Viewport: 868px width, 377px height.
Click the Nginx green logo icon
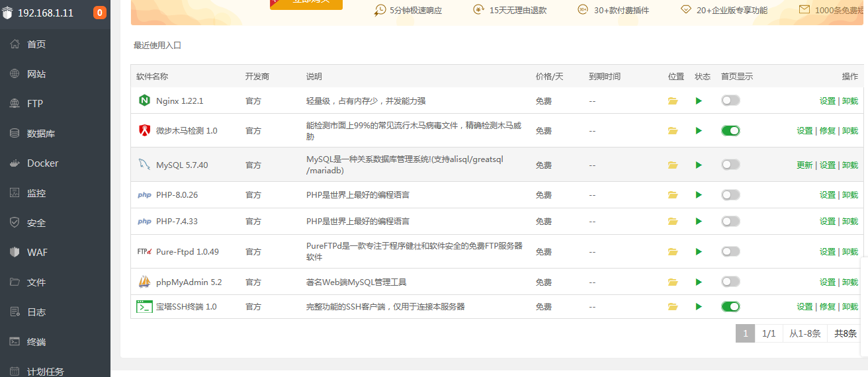pos(144,101)
